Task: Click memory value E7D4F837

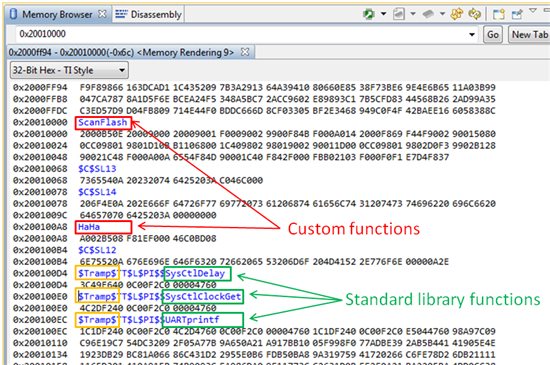Action: point(427,157)
